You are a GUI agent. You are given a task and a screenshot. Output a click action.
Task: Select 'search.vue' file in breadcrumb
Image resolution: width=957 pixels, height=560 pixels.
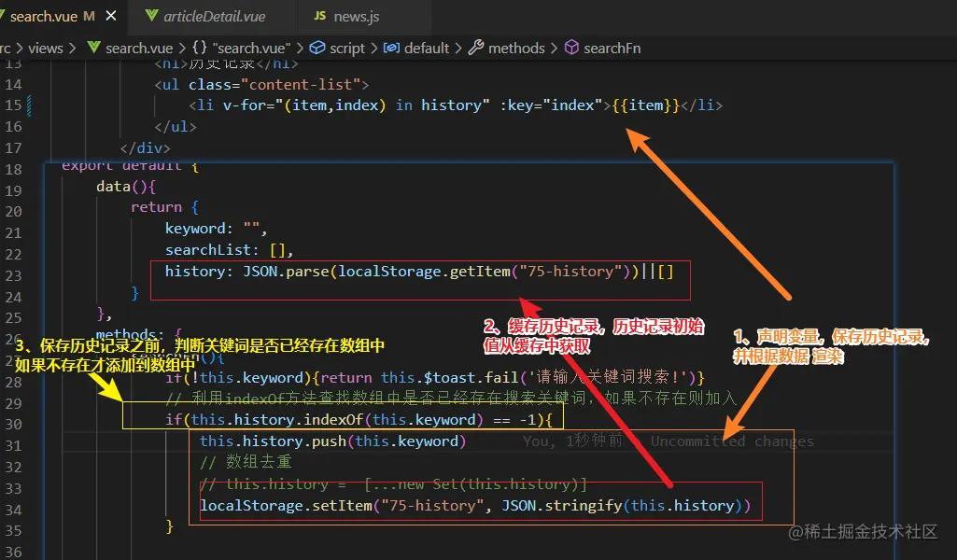pyautogui.click(x=138, y=49)
